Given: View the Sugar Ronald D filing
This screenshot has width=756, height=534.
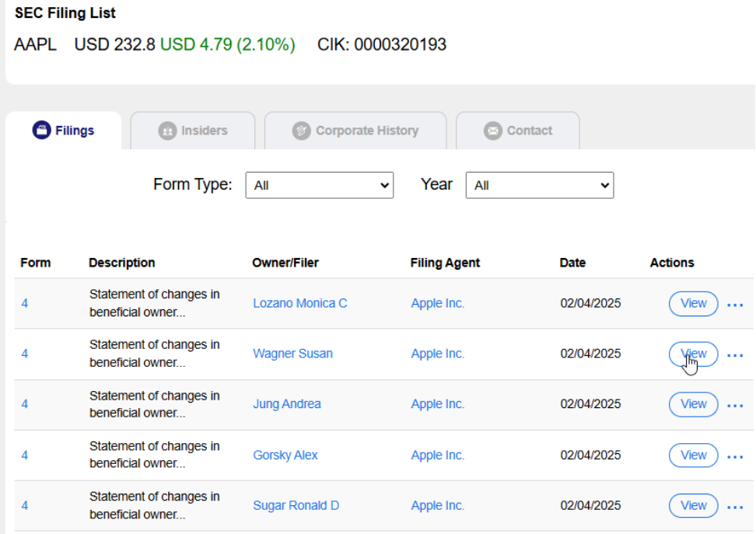Looking at the screenshot, I should pyautogui.click(x=693, y=505).
